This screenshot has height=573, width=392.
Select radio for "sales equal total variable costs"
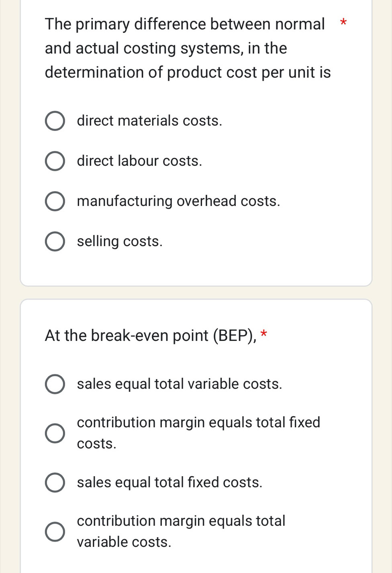pos(55,384)
